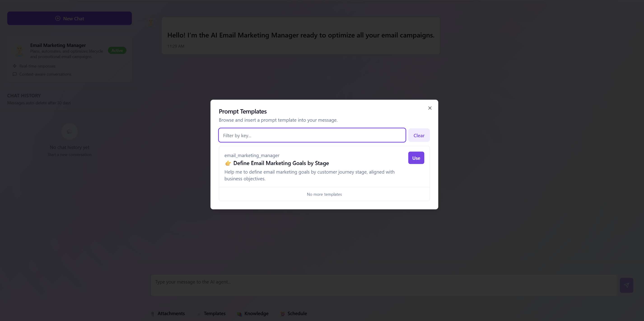Click the CHAT HISTORY section heading
This screenshot has width=644, height=321.
(x=24, y=95)
